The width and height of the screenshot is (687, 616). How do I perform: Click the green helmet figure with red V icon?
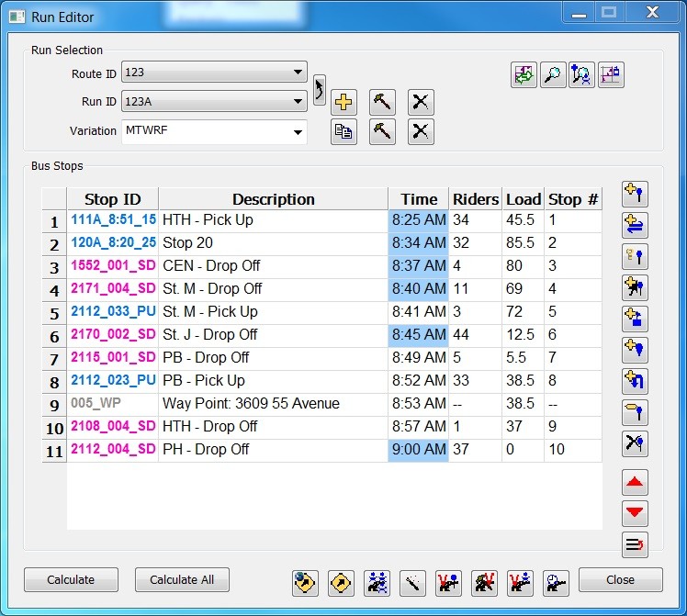(484, 583)
